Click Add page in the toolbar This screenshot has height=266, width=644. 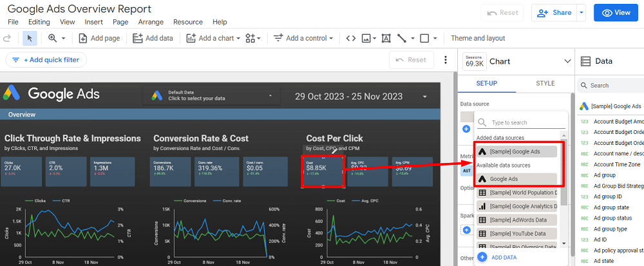(99, 38)
